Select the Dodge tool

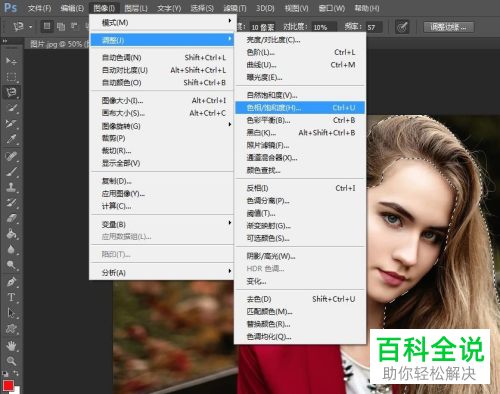[x=11, y=265]
